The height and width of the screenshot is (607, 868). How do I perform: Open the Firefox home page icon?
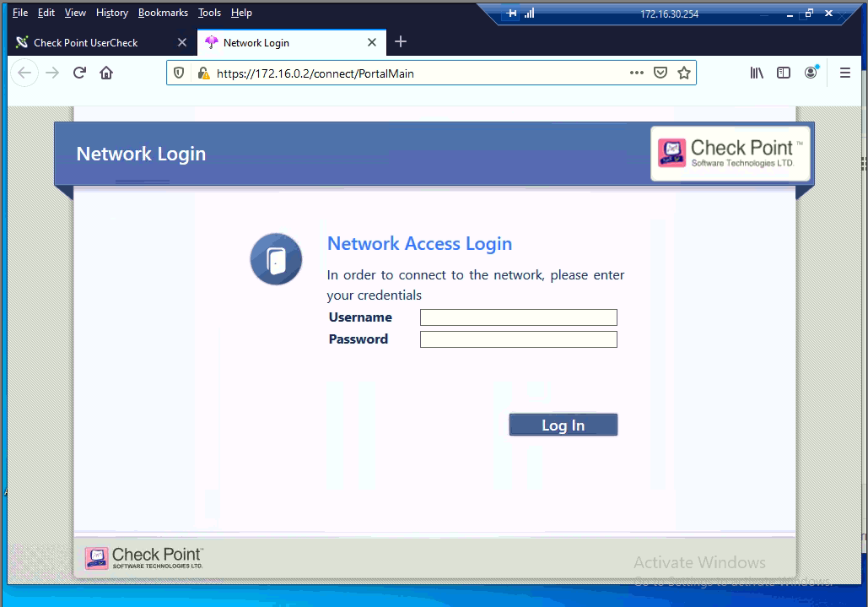tap(106, 73)
